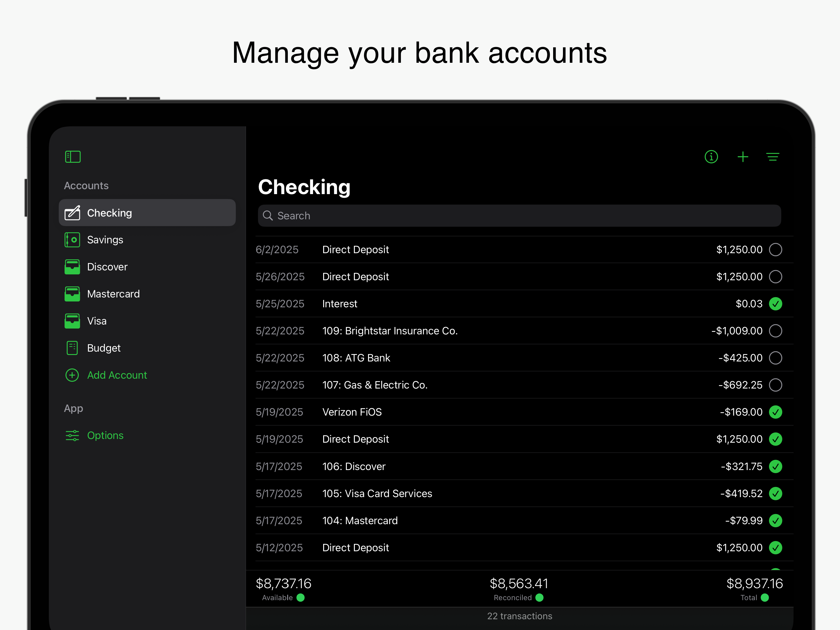
Task: Toggle the sidebar panel icon
Action: pyautogui.click(x=73, y=157)
